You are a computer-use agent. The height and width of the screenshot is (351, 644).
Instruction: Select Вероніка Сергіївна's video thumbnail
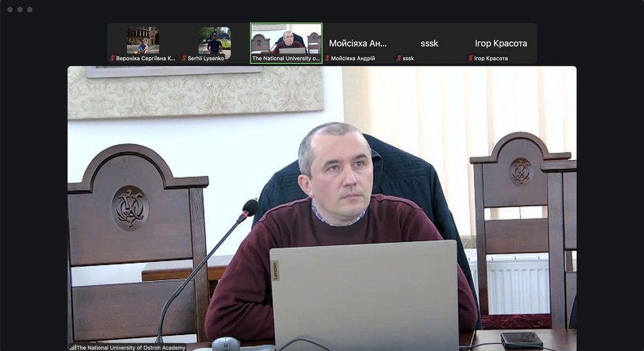click(x=143, y=40)
